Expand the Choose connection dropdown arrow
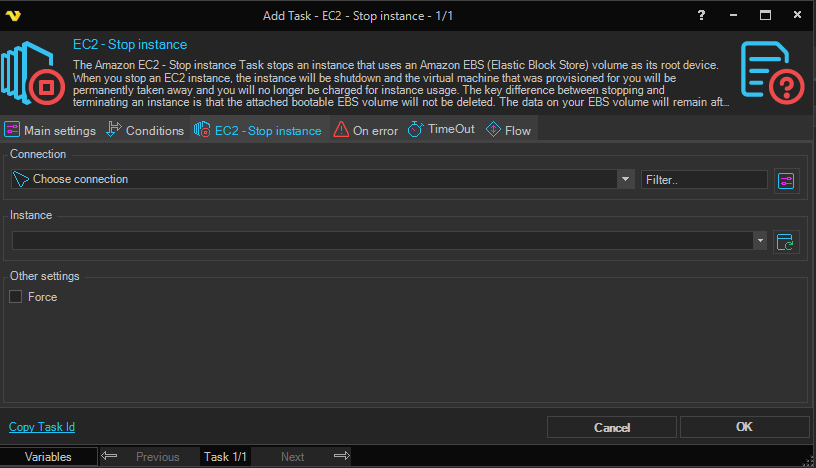This screenshot has height=468, width=816. click(626, 180)
